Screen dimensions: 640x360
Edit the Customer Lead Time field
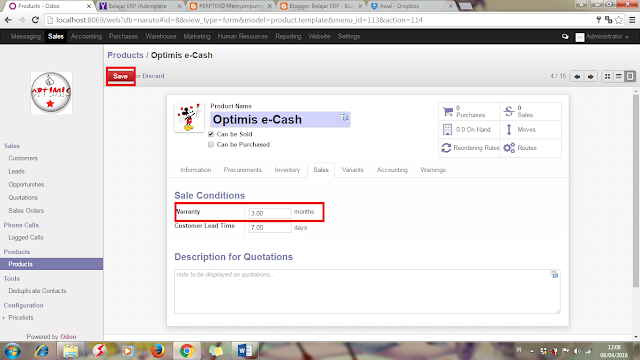(x=270, y=227)
